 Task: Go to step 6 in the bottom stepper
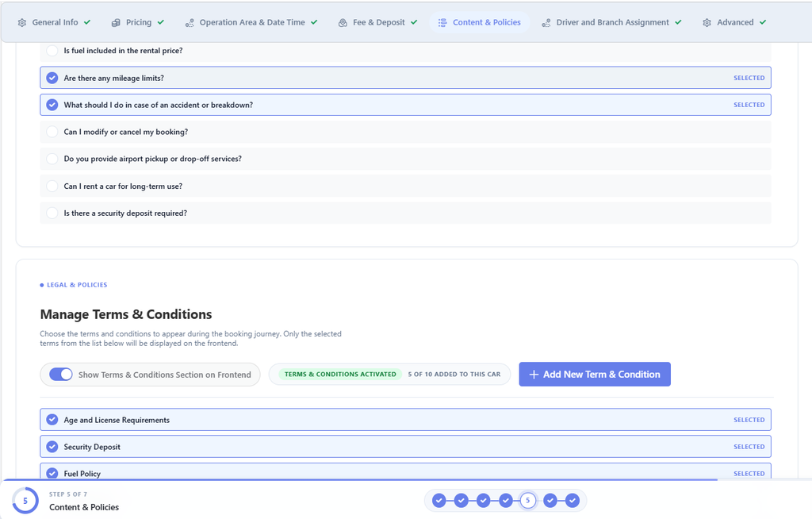tap(550, 500)
